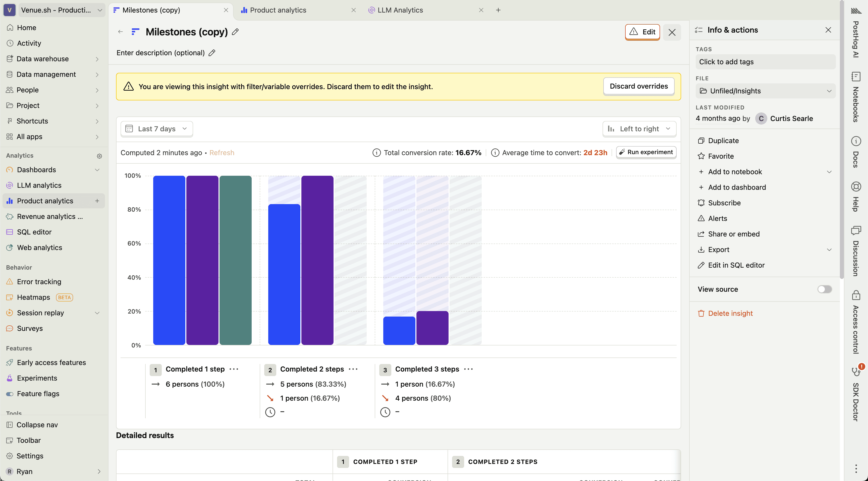The image size is (868, 481).
Task: Open options for Completed 2 steps
Action: click(353, 369)
